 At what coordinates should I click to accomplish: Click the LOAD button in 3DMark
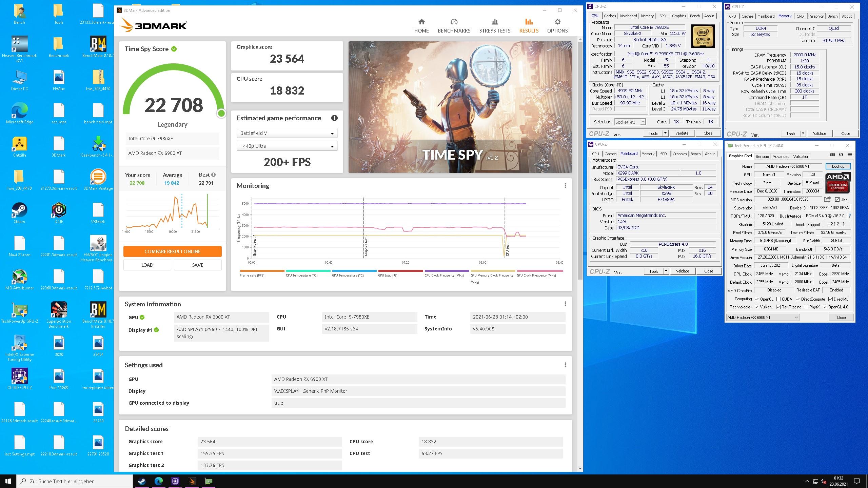tap(147, 265)
